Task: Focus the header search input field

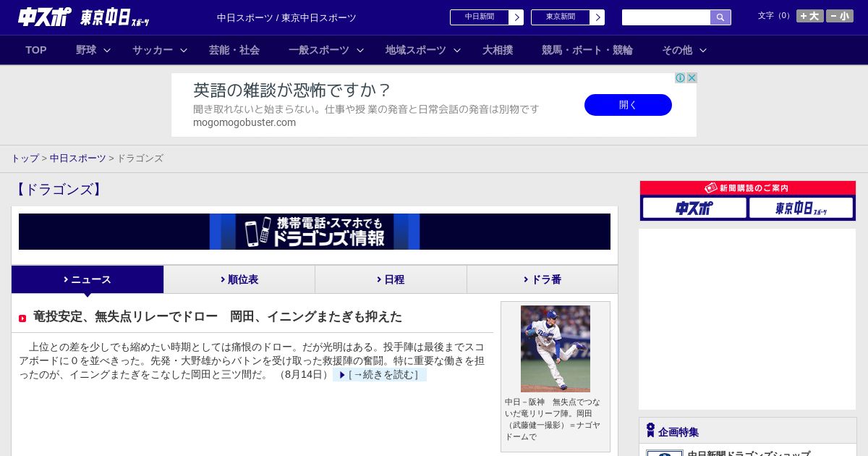Action: point(666,17)
